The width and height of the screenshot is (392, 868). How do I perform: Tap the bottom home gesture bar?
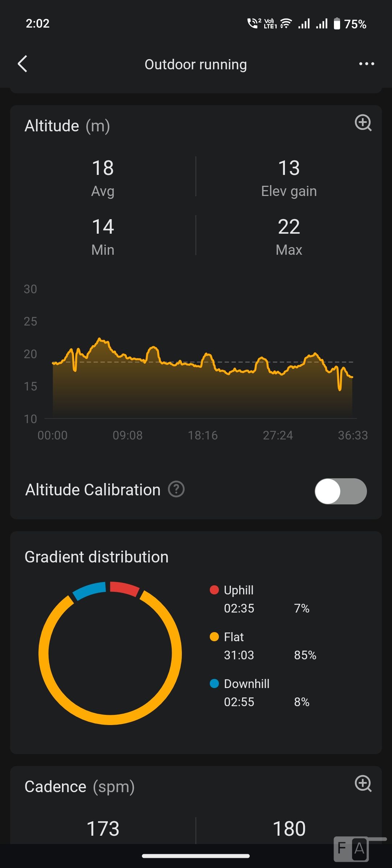[196, 856]
